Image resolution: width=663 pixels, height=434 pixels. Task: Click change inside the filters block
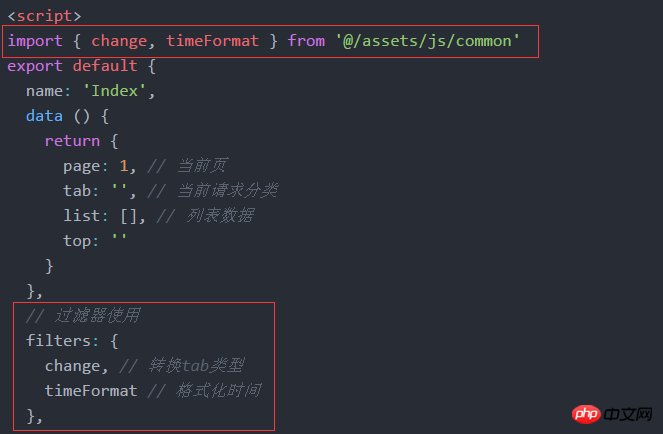tap(72, 365)
